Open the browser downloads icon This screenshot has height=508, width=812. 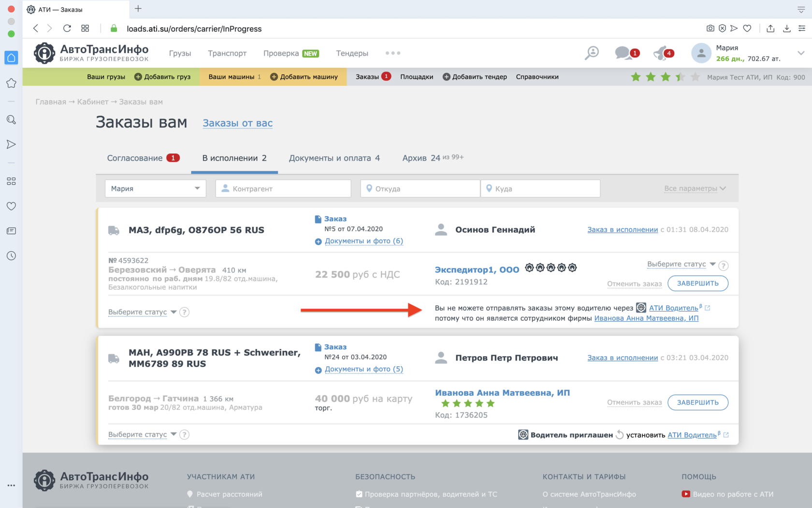(x=787, y=29)
